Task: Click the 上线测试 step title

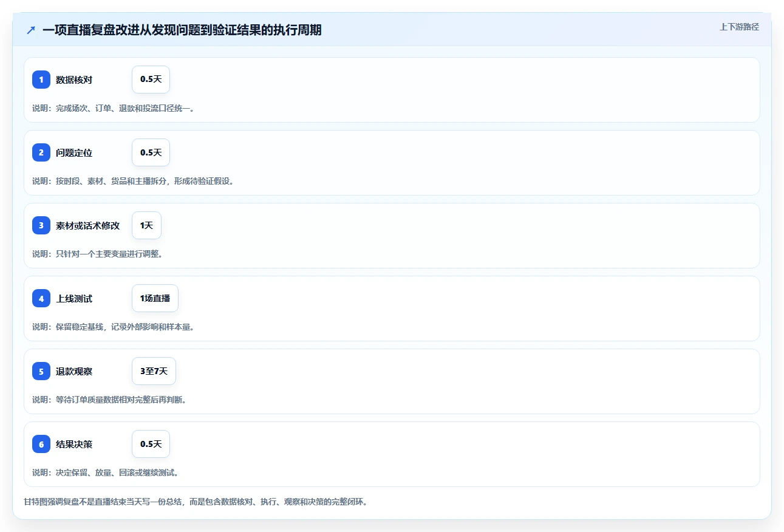Action: point(74,298)
